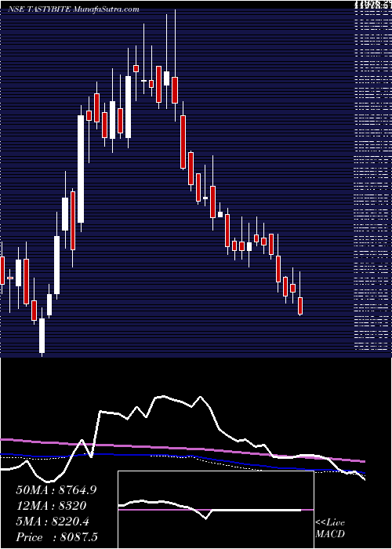Click the NSE TASTYBITE MunafaSutra.com title
The image size is (392, 549).
(x=74, y=9)
